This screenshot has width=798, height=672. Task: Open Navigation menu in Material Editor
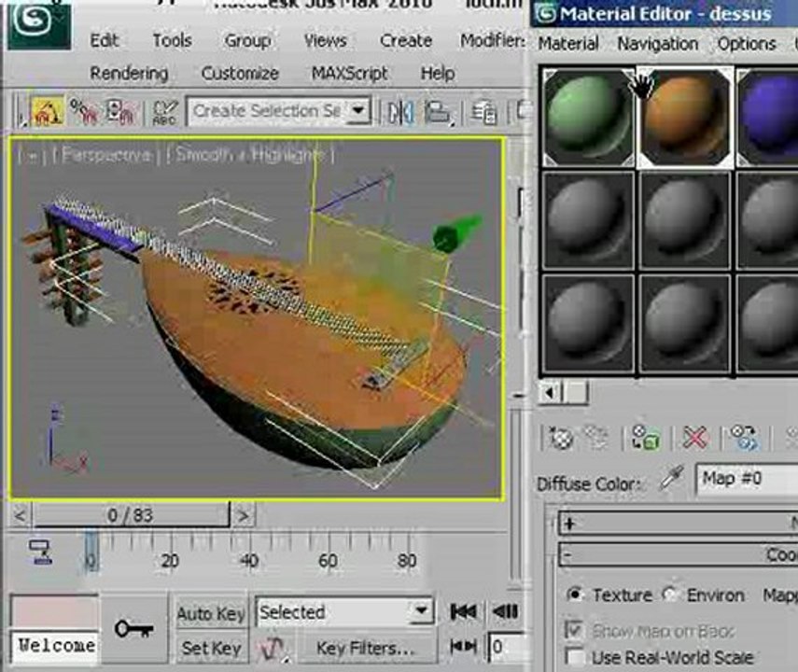[x=658, y=44]
